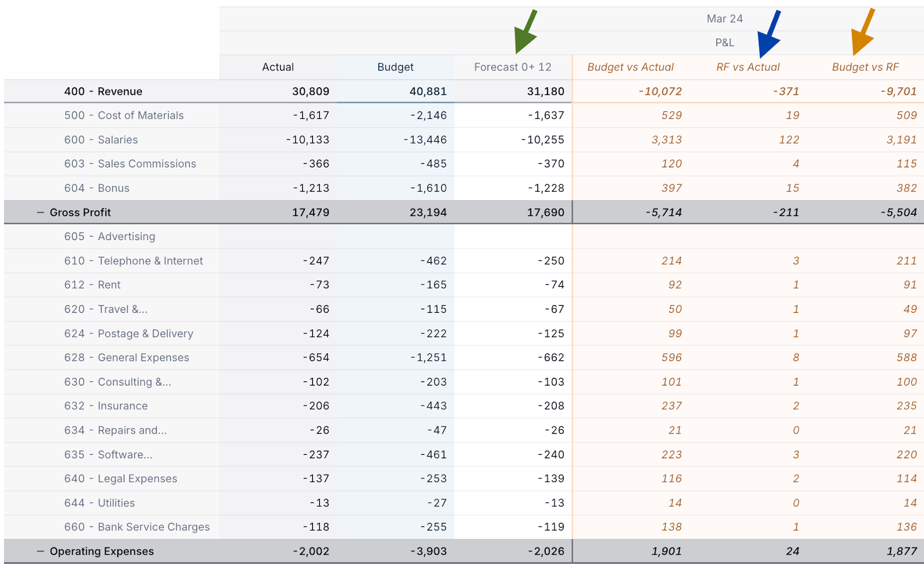This screenshot has height=564, width=924.
Task: Click Bank Service Charges variance 138
Action: coord(672,527)
